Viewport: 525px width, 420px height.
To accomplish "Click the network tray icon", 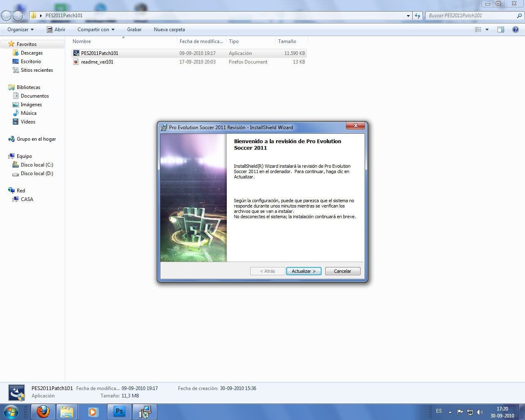I will (470, 412).
